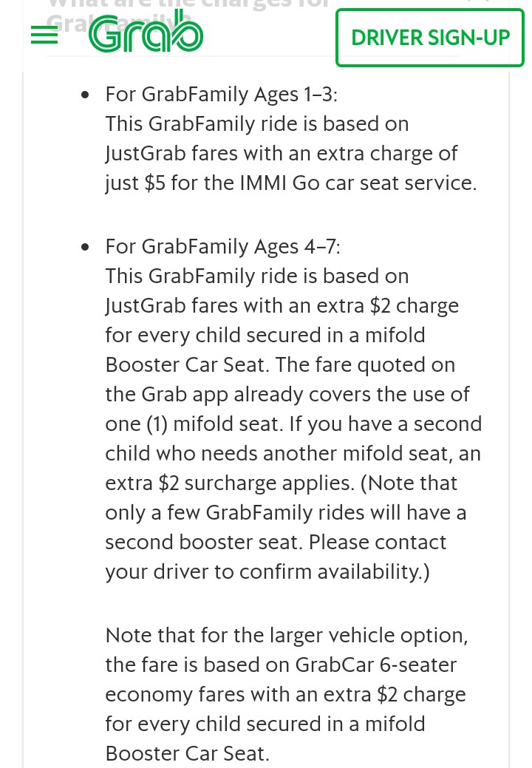Click the "GrabCar 6-seater" text
This screenshot has width=532, height=768.
coord(376,665)
